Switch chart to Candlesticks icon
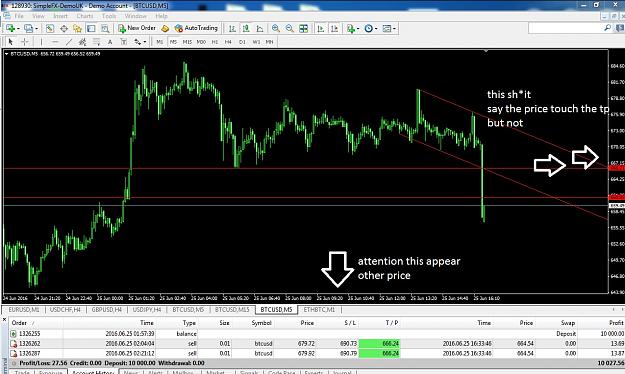Viewport: 625px width, 374px height. pyautogui.click(x=246, y=28)
